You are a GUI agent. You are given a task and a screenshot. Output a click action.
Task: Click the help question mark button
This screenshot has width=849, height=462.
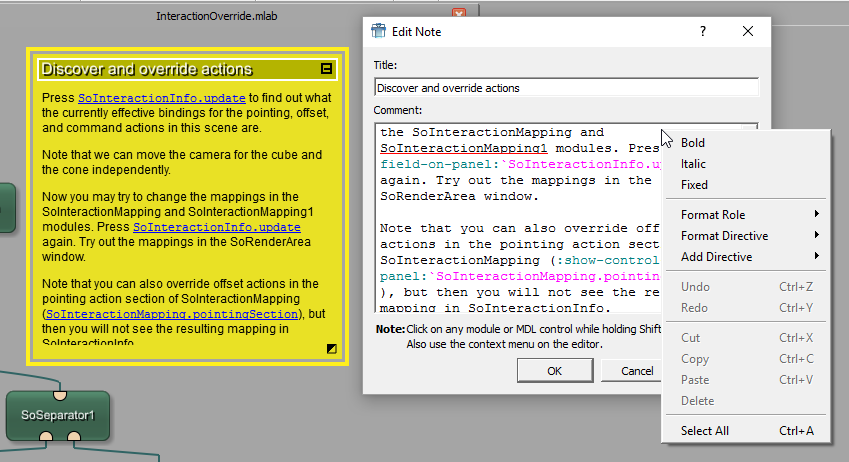pyautogui.click(x=703, y=31)
